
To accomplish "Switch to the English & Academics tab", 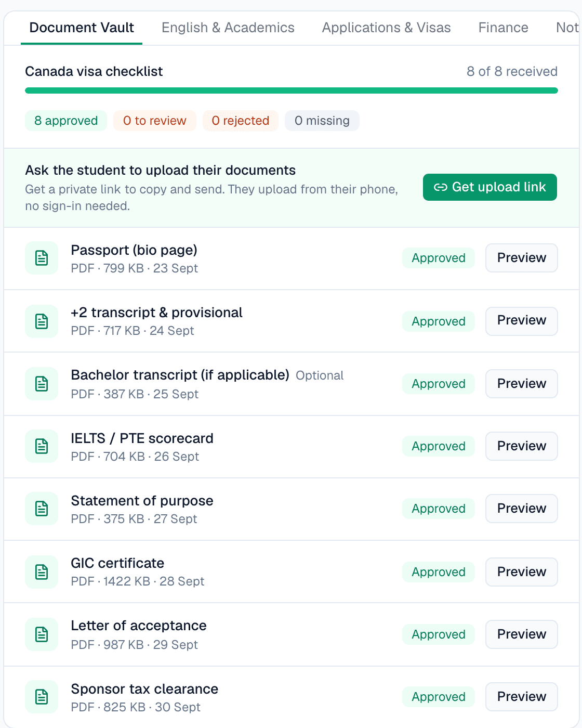I will [x=228, y=28].
